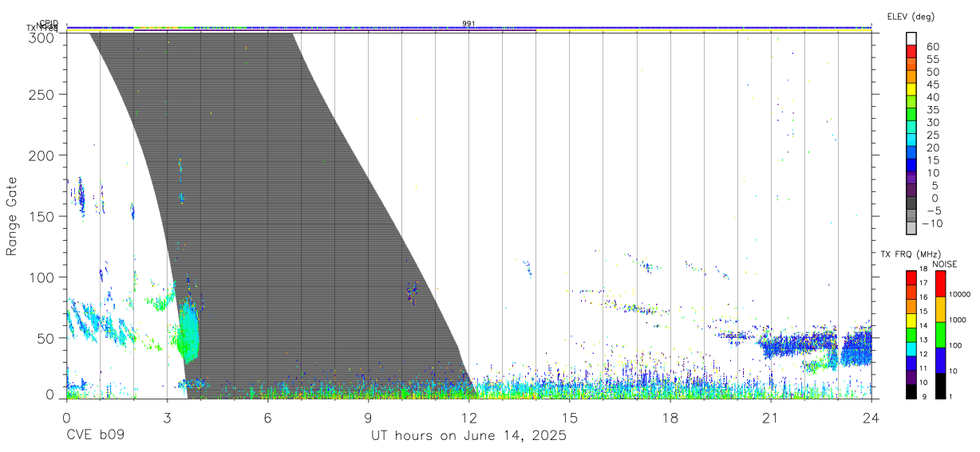Click the red top segment of the NOISE bar
980x452 pixels.
(x=940, y=284)
